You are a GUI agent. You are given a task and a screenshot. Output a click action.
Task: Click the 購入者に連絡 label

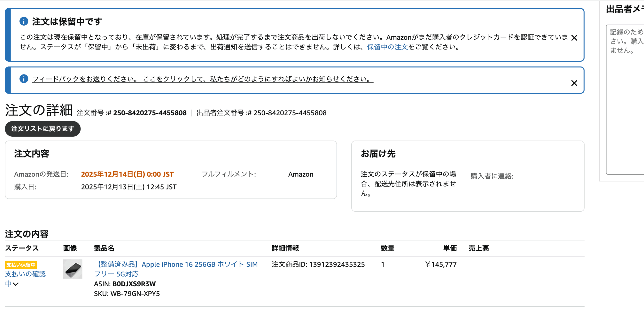click(x=492, y=176)
